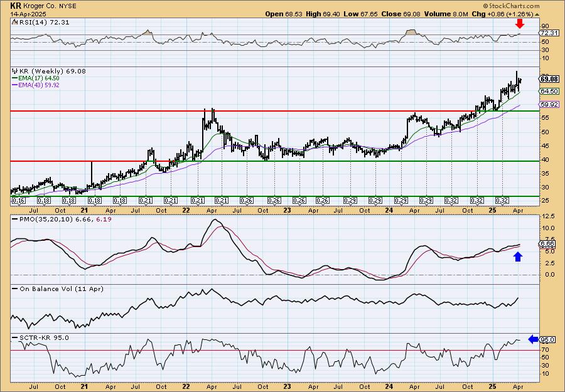Image resolution: width=565 pixels, height=392 pixels.
Task: Select the SCTR-KR 95.0 label
Action: pyautogui.click(x=43, y=337)
